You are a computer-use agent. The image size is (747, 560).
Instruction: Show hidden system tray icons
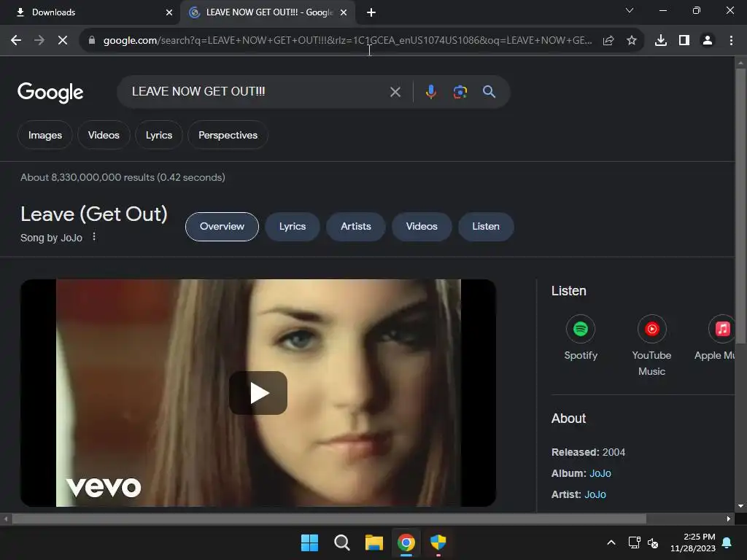pos(611,542)
